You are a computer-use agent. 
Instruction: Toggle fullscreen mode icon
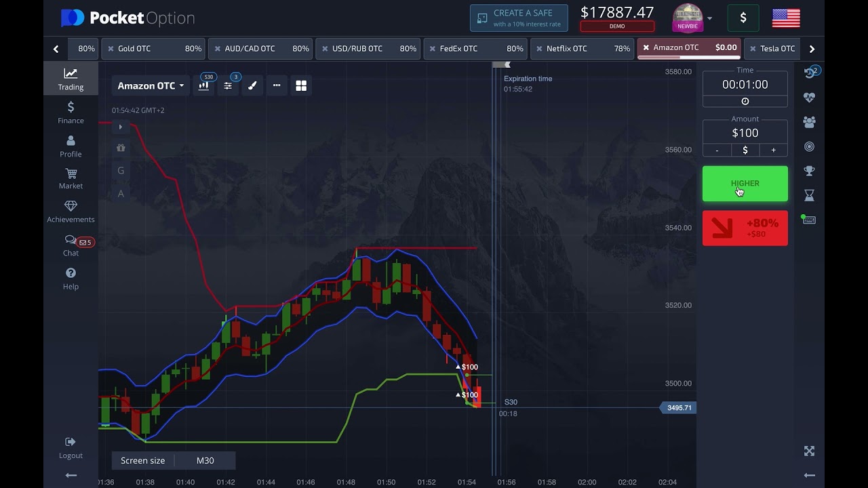809,451
